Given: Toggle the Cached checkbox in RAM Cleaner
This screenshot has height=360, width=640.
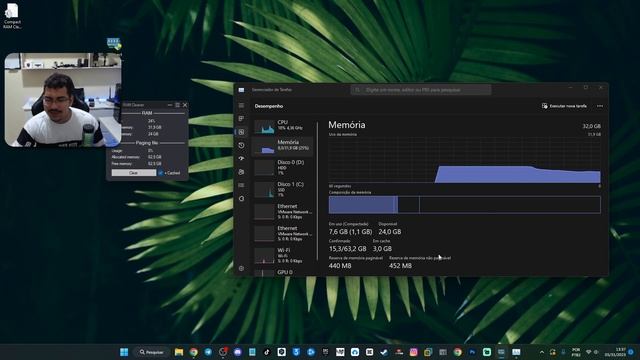Looking at the screenshot, I should (161, 173).
